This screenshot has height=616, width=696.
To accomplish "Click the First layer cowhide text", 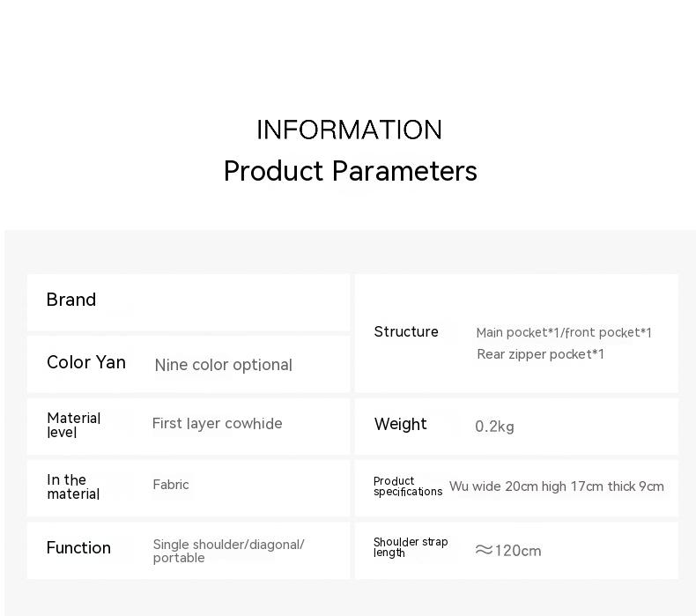I will click(x=217, y=424).
